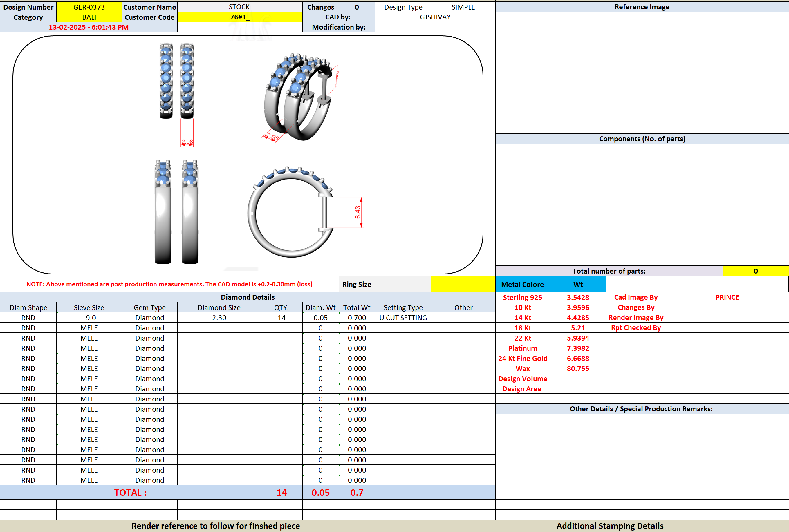Select the TOTAL : label
The height and width of the screenshot is (532, 789).
click(130, 492)
